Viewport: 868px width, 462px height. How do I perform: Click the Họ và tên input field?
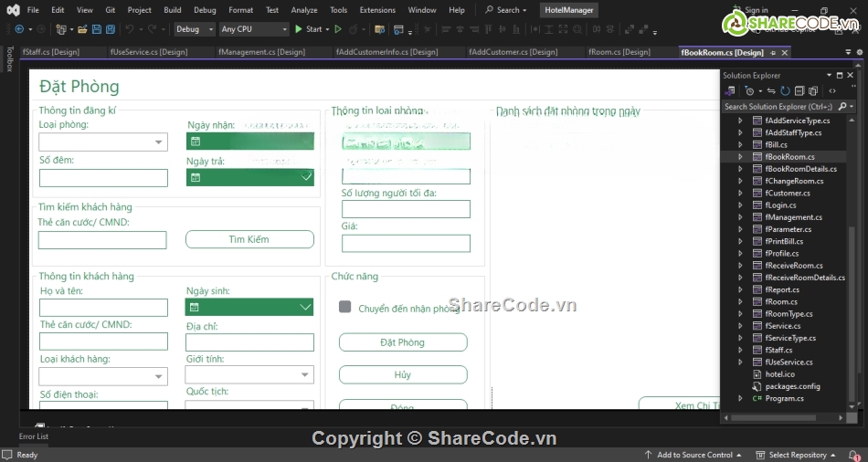(x=103, y=308)
